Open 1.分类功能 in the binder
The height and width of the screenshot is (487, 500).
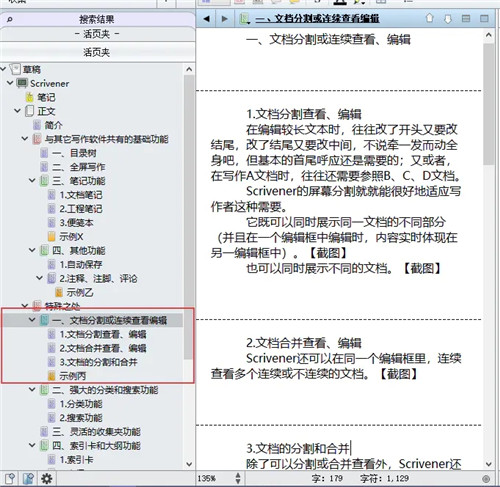click(81, 404)
